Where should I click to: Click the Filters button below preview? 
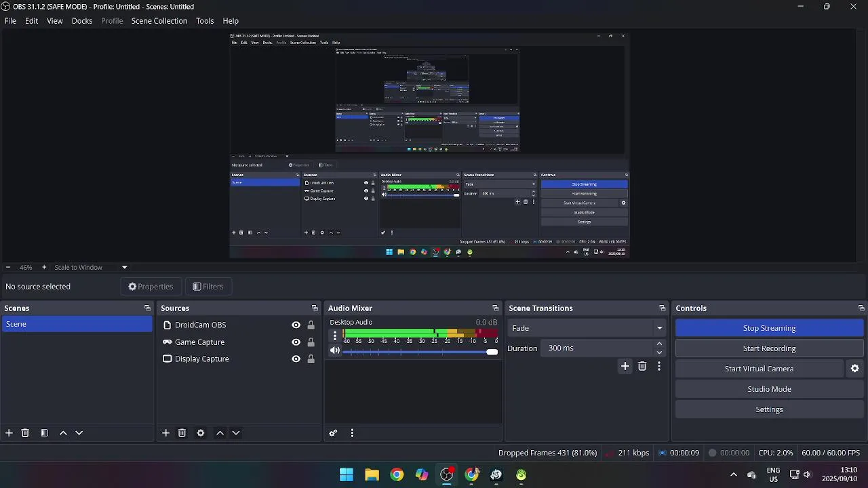208,287
